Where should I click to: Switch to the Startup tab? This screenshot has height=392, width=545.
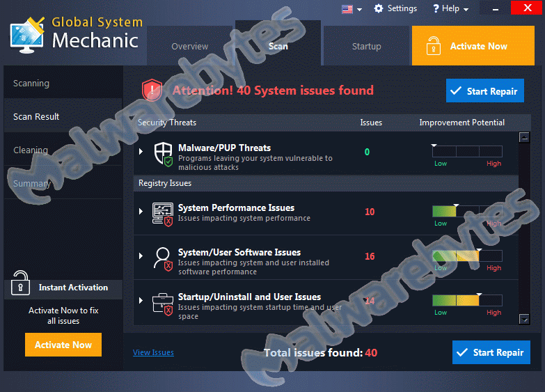point(366,46)
